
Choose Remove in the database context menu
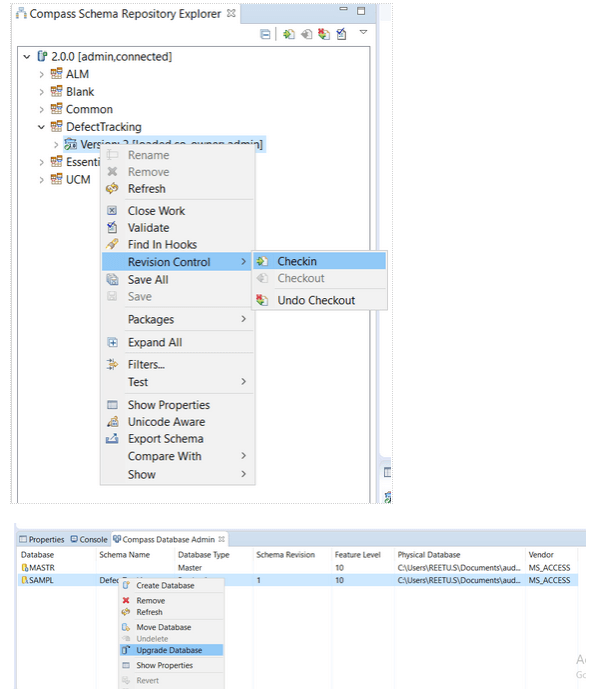[x=172, y=601]
